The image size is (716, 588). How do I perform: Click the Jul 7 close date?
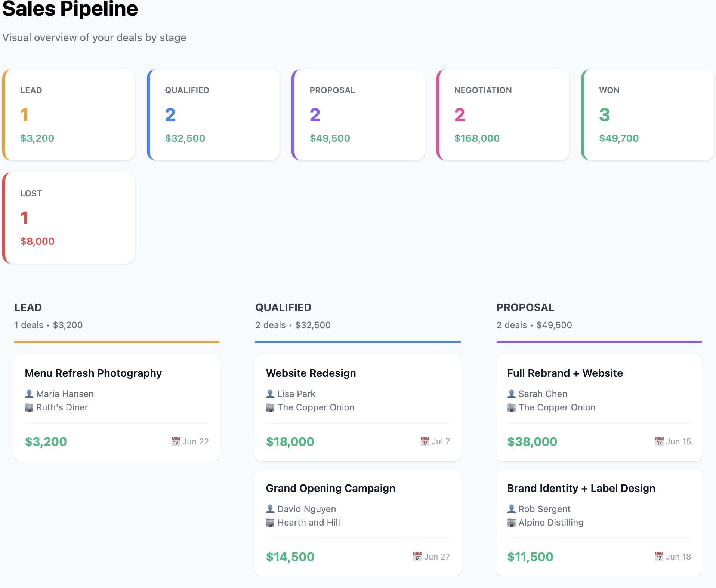click(441, 441)
